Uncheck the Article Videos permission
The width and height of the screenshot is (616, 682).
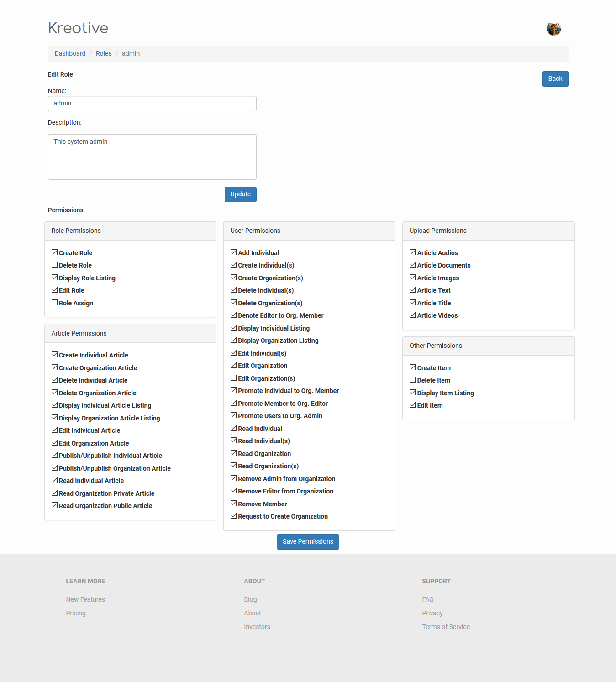413,315
